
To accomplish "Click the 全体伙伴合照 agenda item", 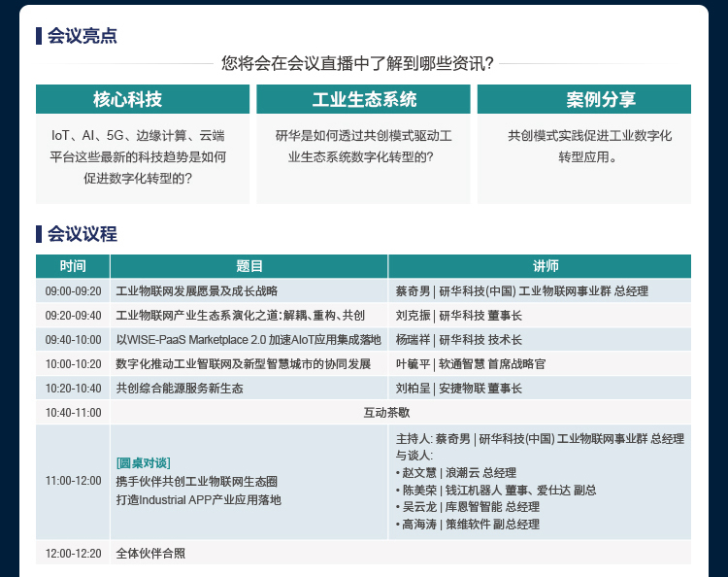I will (x=150, y=554).
